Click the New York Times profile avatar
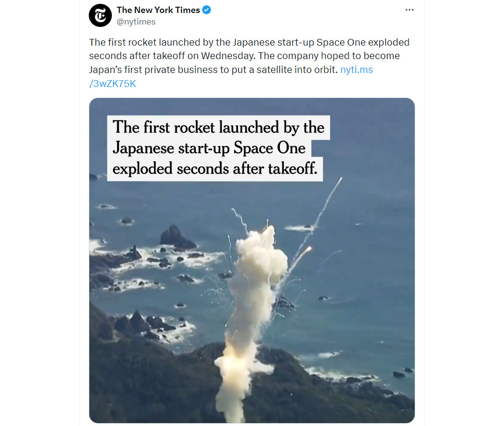This screenshot has width=504, height=426. [100, 15]
